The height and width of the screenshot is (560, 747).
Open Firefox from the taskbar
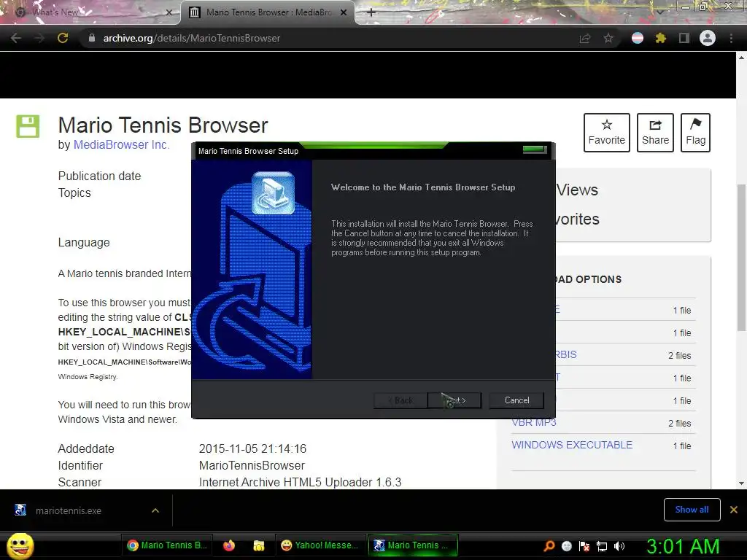(229, 545)
